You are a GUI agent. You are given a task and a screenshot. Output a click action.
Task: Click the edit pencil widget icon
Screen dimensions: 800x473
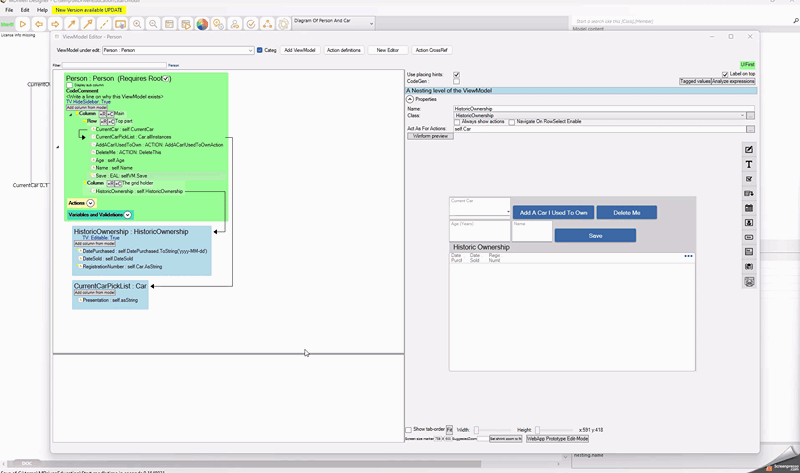pyautogui.click(x=749, y=150)
